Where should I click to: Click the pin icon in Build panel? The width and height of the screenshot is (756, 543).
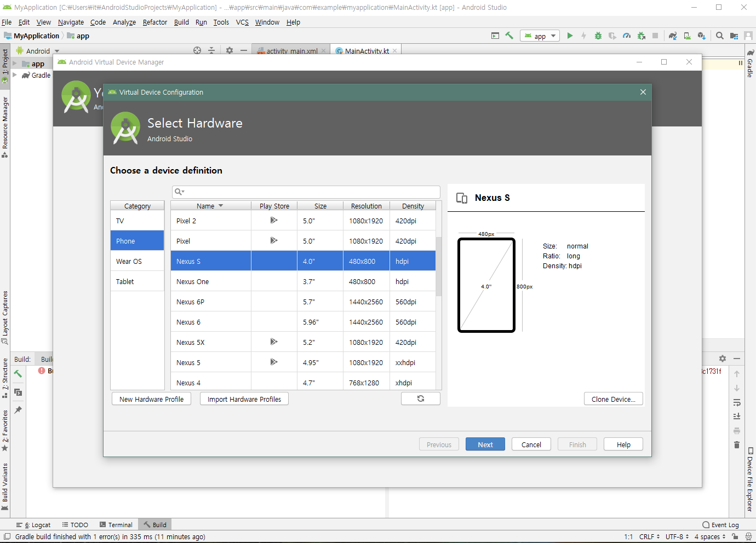(18, 409)
